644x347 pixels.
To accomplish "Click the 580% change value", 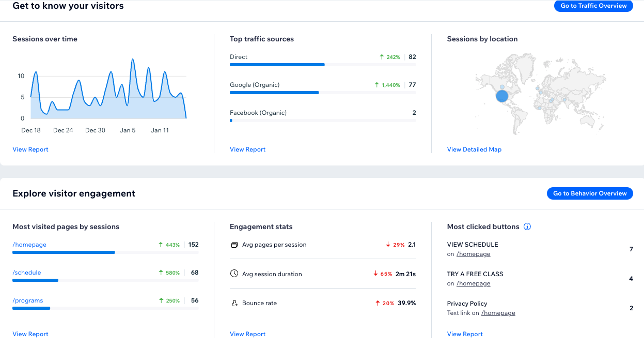I will point(172,273).
